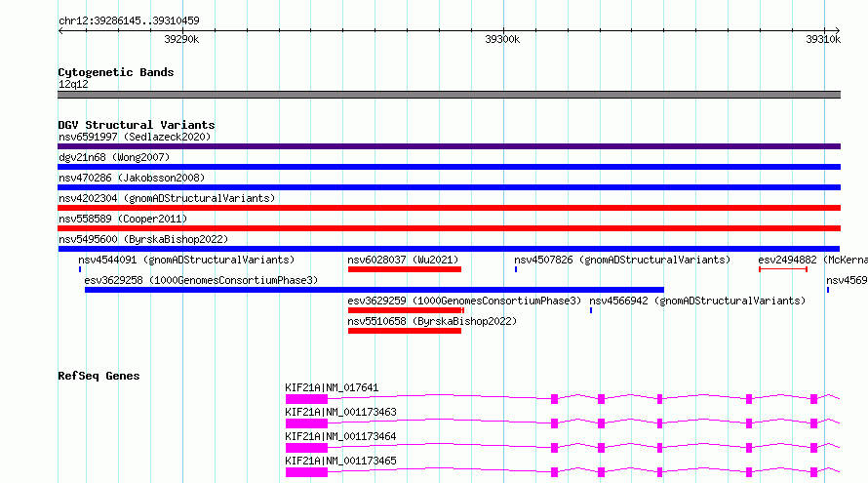The image size is (868, 483).
Task: Open the Cytogenetic Bands track title
Action: click(x=116, y=72)
